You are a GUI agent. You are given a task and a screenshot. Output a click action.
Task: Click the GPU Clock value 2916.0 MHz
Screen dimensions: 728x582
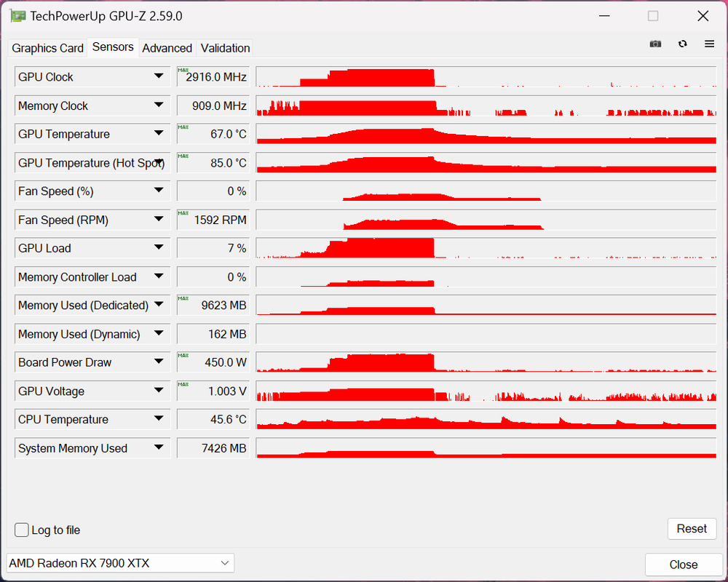pos(213,76)
